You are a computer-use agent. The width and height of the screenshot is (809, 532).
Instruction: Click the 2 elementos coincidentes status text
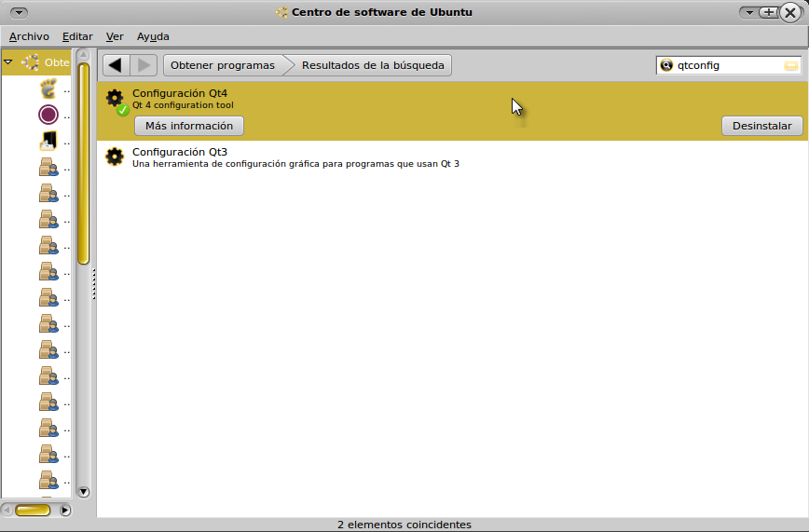click(404, 525)
